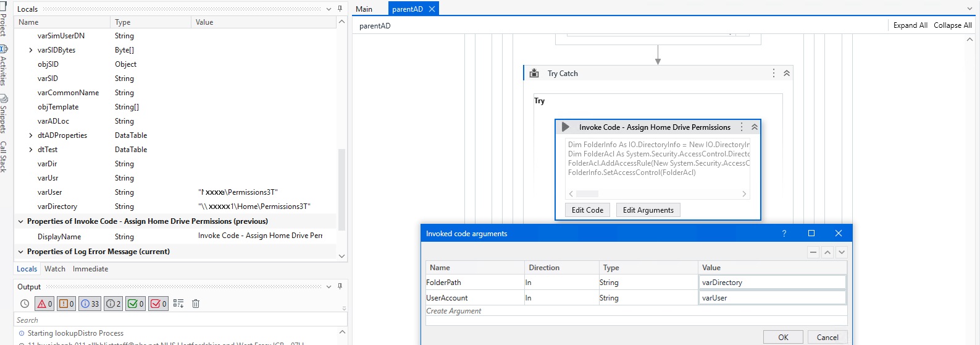The width and height of the screenshot is (980, 345).
Task: Toggle timestamps with the Output clock icon
Action: (25, 304)
